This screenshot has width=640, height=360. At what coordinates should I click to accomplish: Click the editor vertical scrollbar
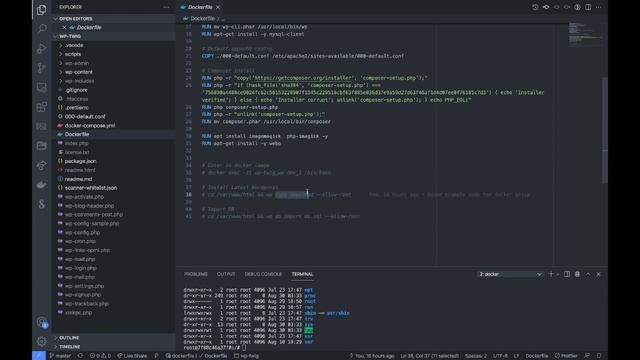(605, 131)
